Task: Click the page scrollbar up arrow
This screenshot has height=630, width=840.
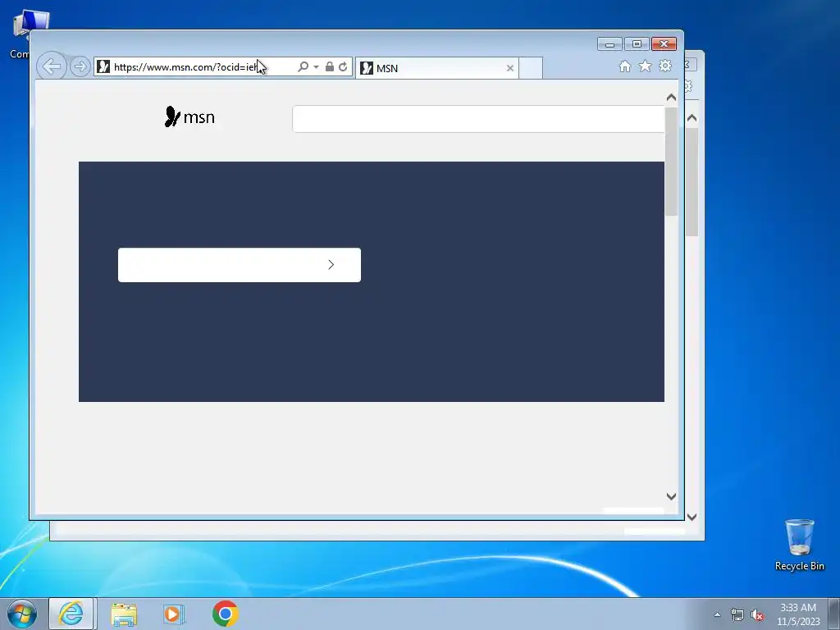Action: 671,98
